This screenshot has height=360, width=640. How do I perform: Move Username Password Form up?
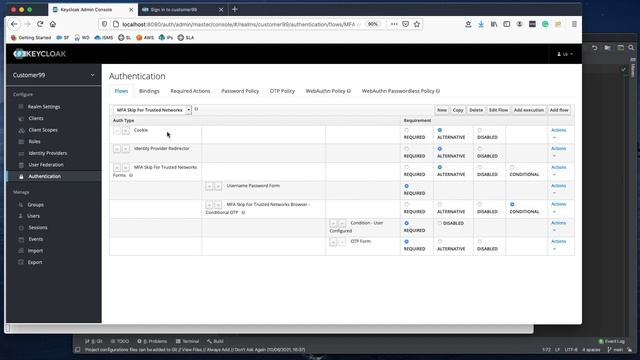pyautogui.click(x=209, y=186)
